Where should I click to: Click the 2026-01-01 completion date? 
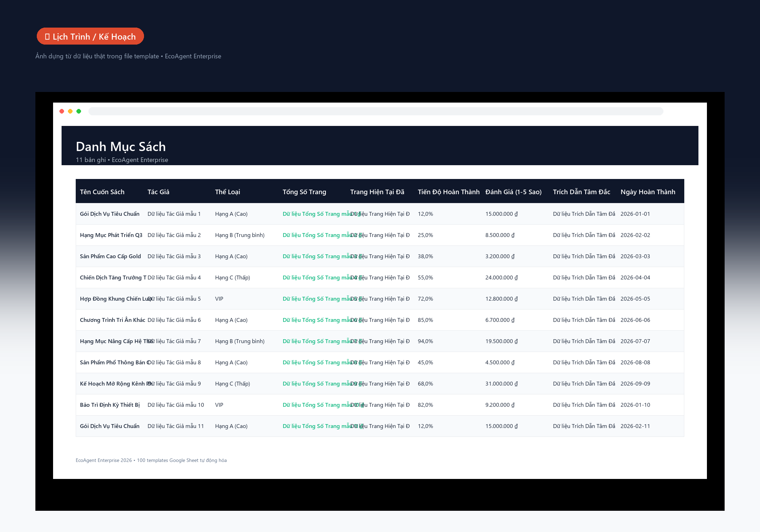635,214
